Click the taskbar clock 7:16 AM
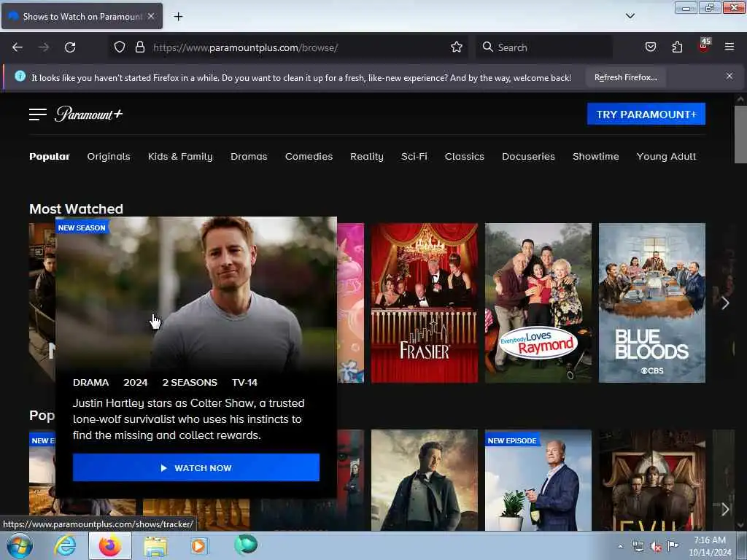 pos(710,546)
